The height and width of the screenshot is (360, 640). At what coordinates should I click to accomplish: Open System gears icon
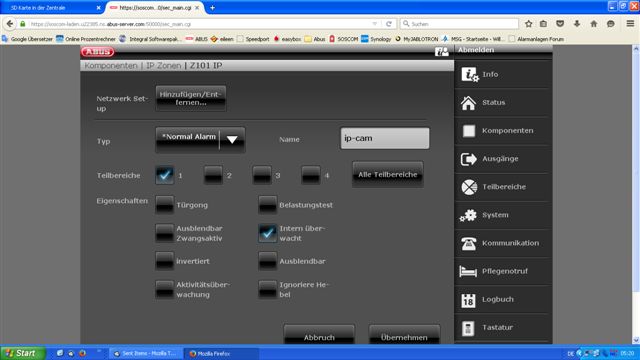[468, 215]
